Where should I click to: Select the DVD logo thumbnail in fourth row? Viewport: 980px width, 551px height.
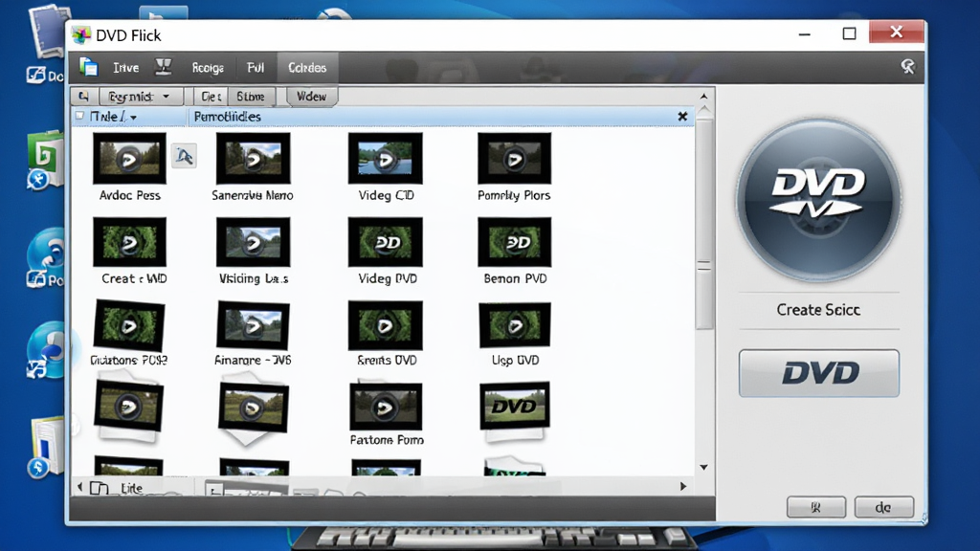514,406
